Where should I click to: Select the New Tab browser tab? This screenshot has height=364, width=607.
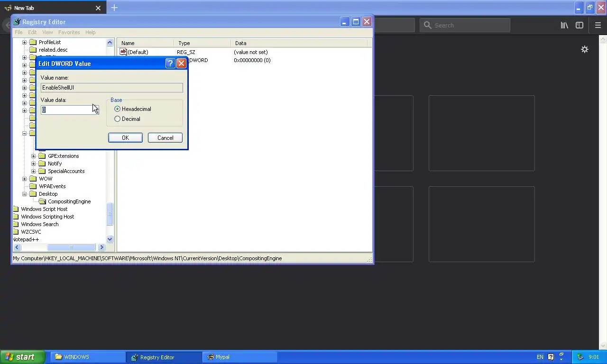(x=53, y=8)
